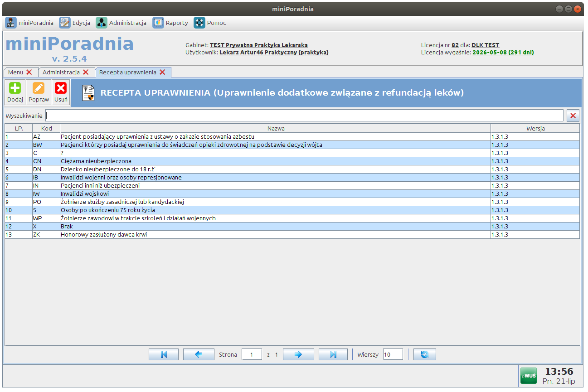
Task: Click the Wyszukiwanie search field
Action: (x=304, y=116)
